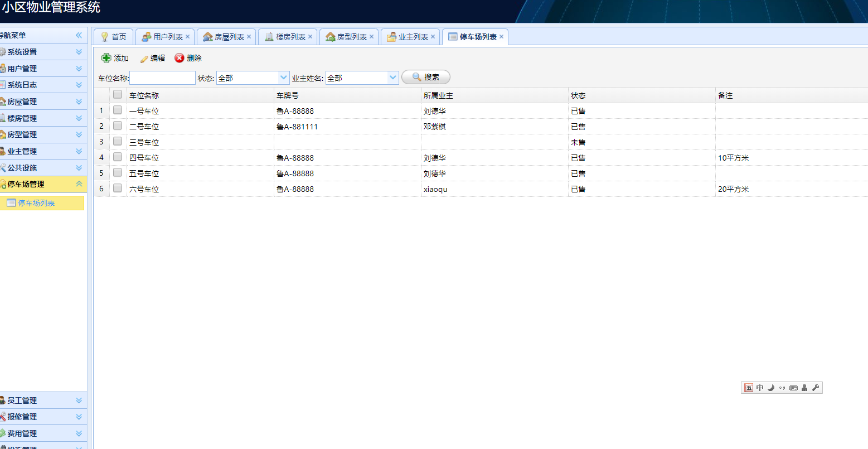Click the 费用管理 icon in sidebar
The height and width of the screenshot is (449, 868).
pos(3,433)
